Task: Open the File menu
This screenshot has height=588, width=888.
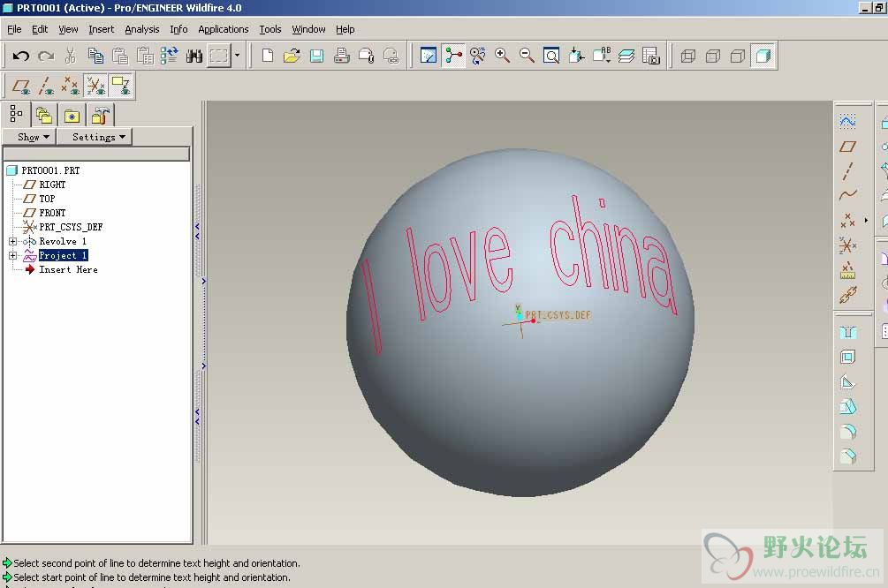Action: pyautogui.click(x=14, y=29)
